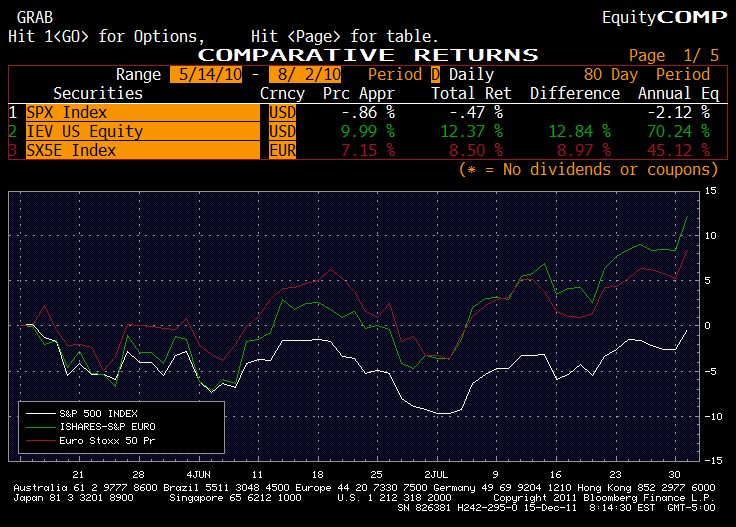Click the Annual Eq column header
Screen dimensions: 736x527
(678, 94)
